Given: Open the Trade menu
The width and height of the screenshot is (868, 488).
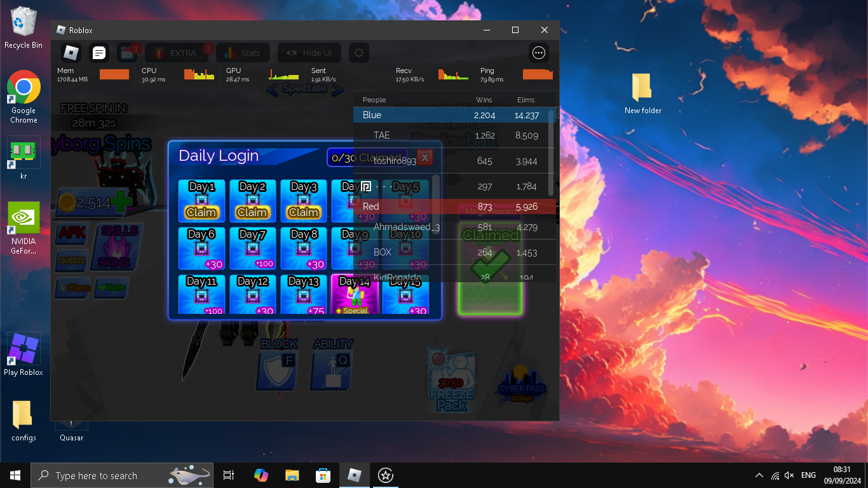Looking at the screenshot, I should 111,288.
